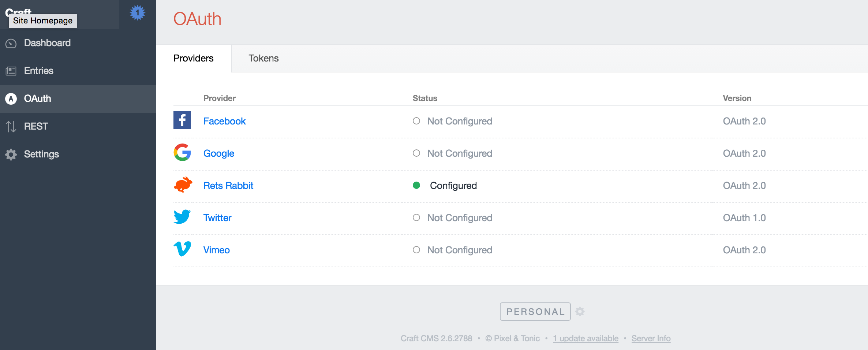Click Google's Not Configured status text
Viewport: 868px width, 350px height.
tap(460, 153)
